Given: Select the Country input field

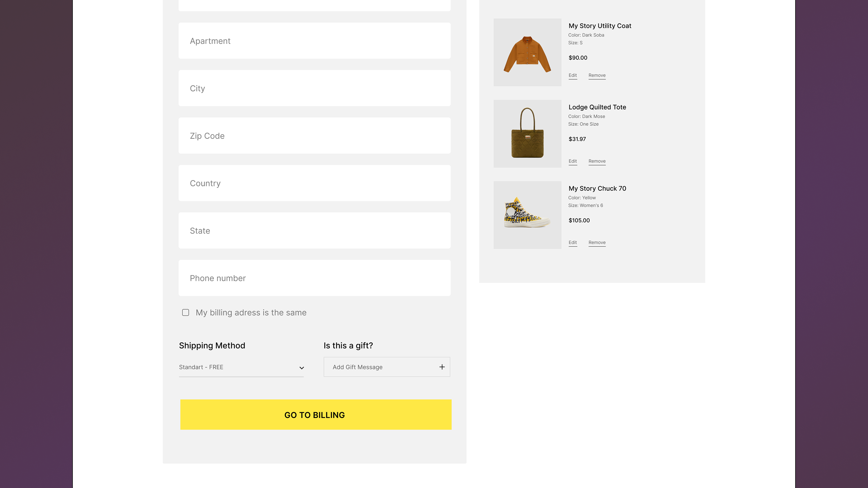Looking at the screenshot, I should (314, 183).
